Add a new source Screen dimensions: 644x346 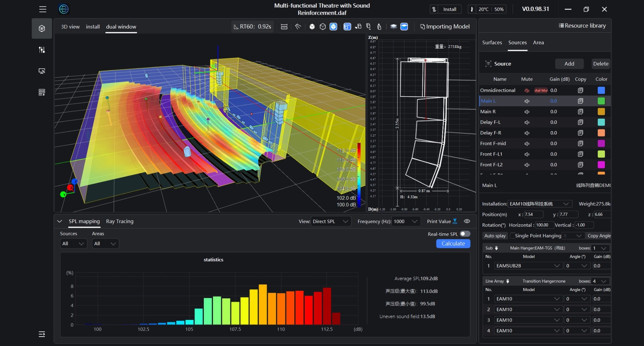tap(569, 64)
